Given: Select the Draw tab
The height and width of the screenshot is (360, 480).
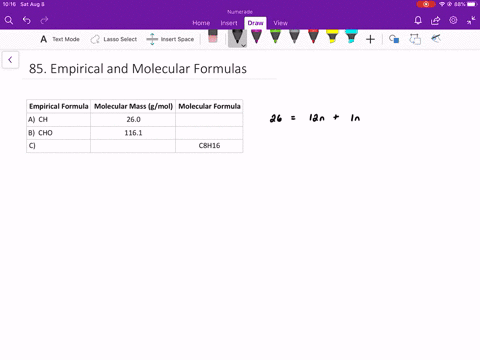Looking at the screenshot, I should 255,23.
